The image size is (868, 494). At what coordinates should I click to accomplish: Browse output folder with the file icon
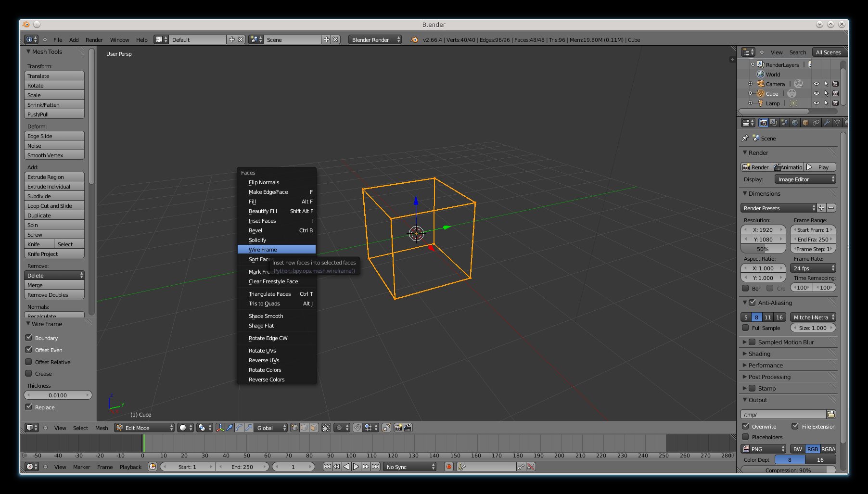click(831, 414)
